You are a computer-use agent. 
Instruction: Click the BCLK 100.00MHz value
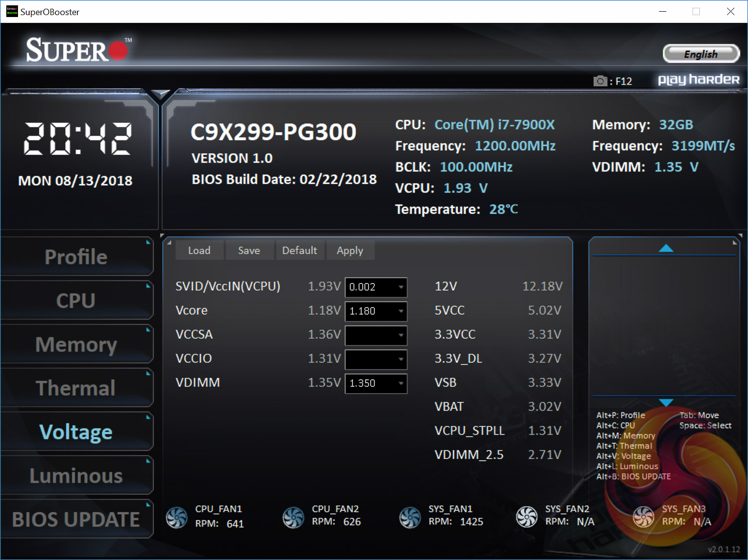476,167
